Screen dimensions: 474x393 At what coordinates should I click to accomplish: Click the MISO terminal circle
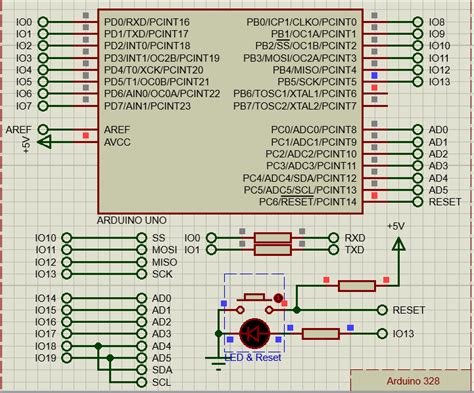coord(142,262)
